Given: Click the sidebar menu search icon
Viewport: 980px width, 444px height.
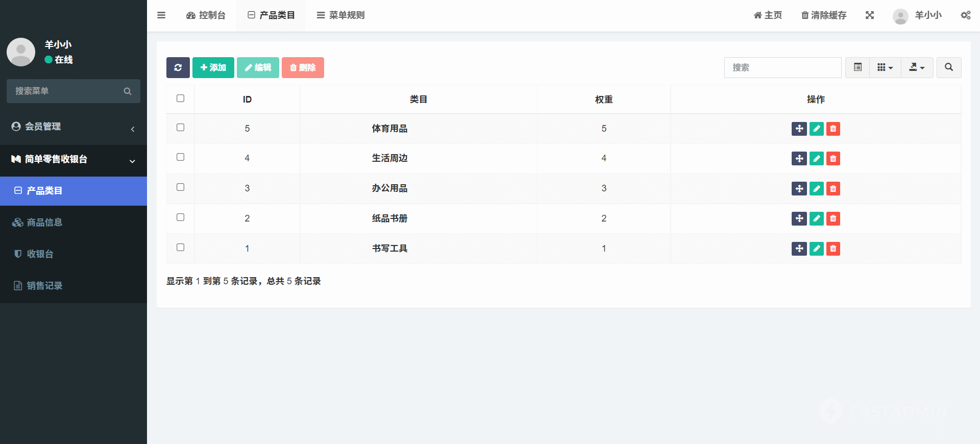Looking at the screenshot, I should tap(128, 91).
